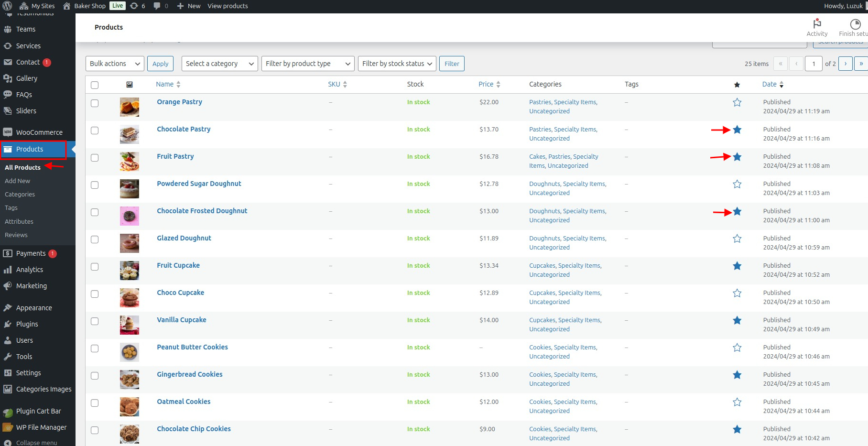The width and height of the screenshot is (868, 446).
Task: Open Baker Shop home icon link
Action: (x=66, y=6)
